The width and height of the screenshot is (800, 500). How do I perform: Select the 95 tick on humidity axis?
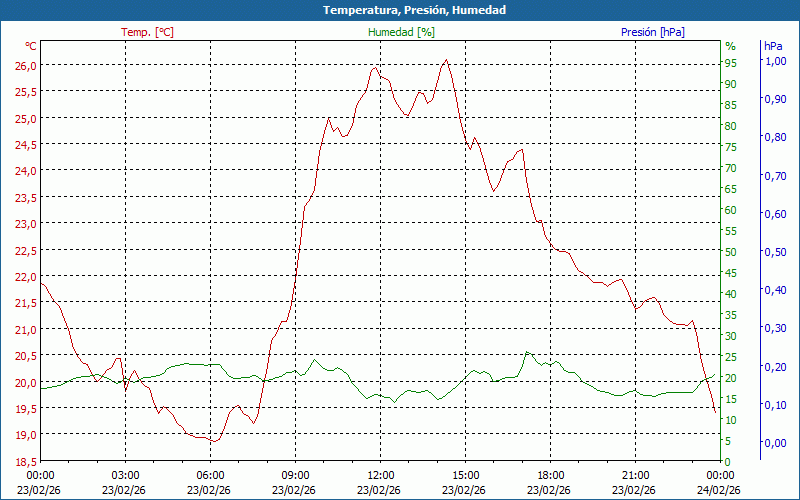731,63
